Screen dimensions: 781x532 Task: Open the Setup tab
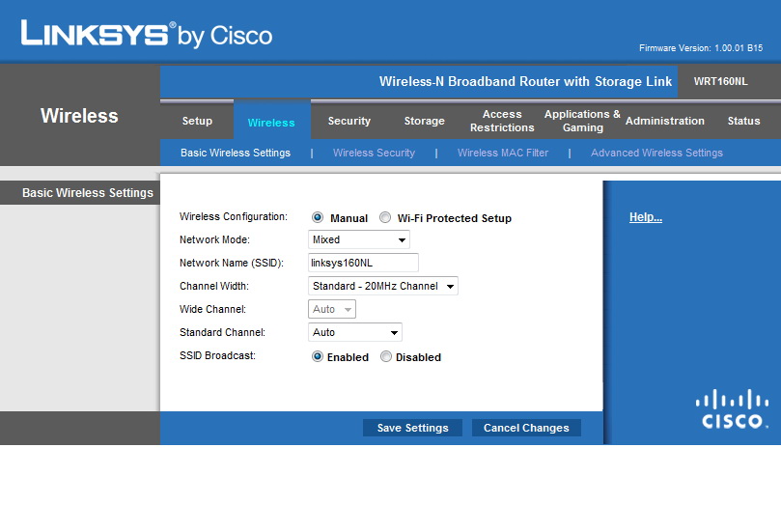point(197,122)
